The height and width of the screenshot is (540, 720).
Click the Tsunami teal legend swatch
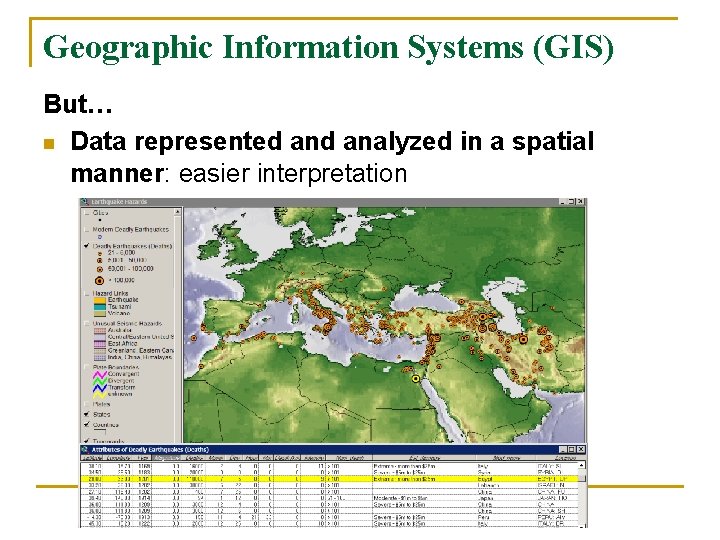pos(100,307)
